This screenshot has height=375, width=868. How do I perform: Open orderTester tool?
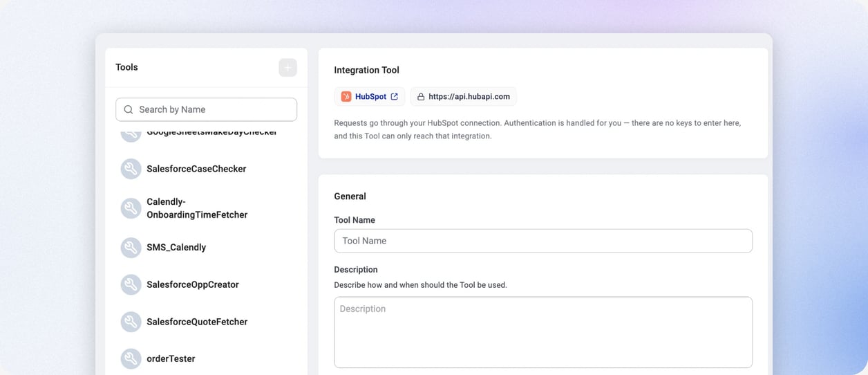pyautogui.click(x=171, y=358)
